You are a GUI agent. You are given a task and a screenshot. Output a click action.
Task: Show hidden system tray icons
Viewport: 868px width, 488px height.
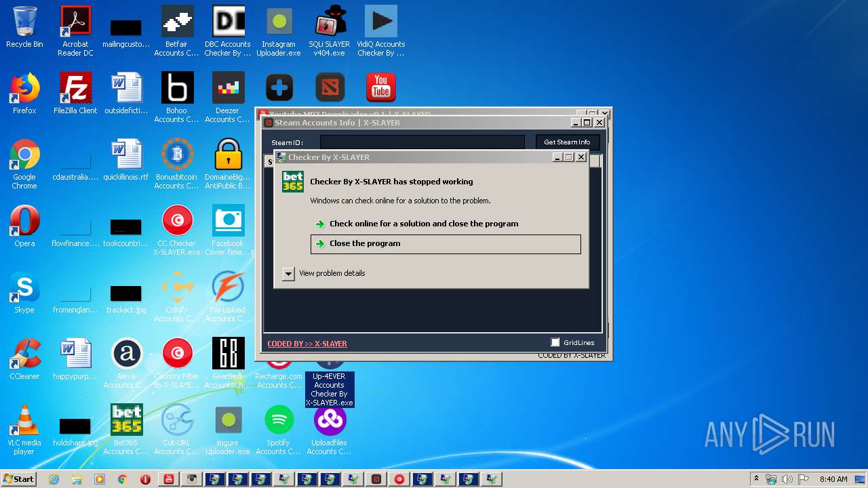(757, 479)
